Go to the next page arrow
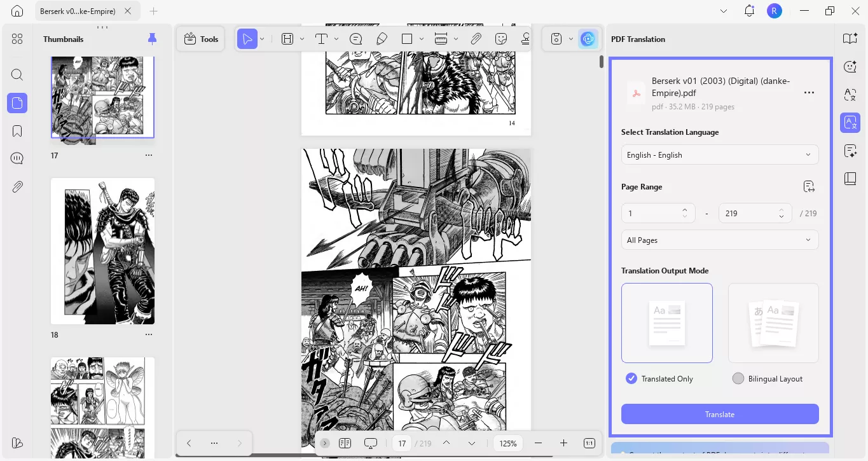868x461 pixels. click(471, 443)
